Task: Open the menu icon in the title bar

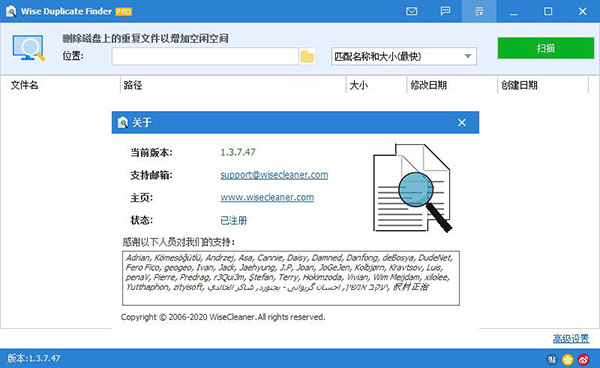Action: [479, 11]
